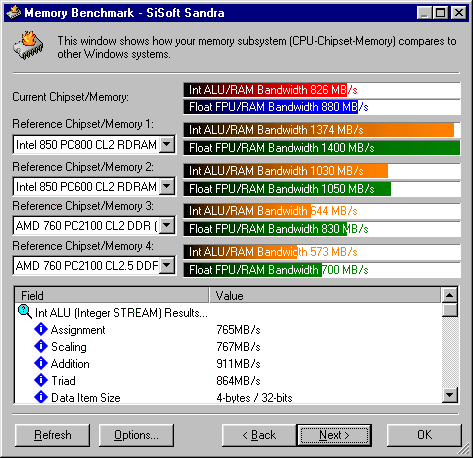Open the Intel 850 PC600 CL2 RDRAM dropdown
This screenshot has height=458, width=473.
pyautogui.click(x=167, y=186)
